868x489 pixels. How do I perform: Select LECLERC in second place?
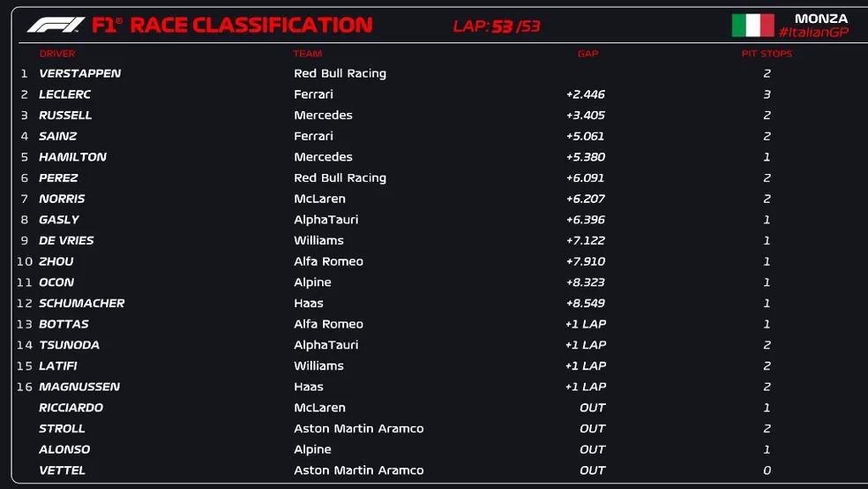[x=65, y=94]
